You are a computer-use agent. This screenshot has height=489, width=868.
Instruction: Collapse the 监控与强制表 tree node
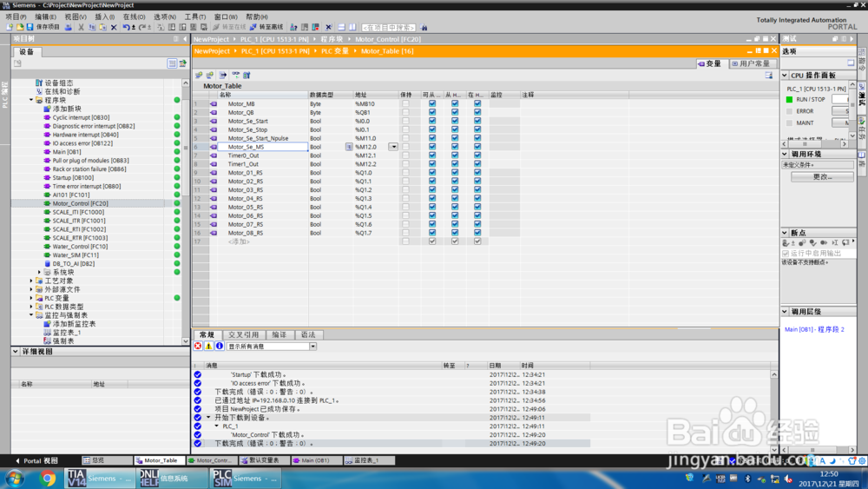[x=31, y=315]
